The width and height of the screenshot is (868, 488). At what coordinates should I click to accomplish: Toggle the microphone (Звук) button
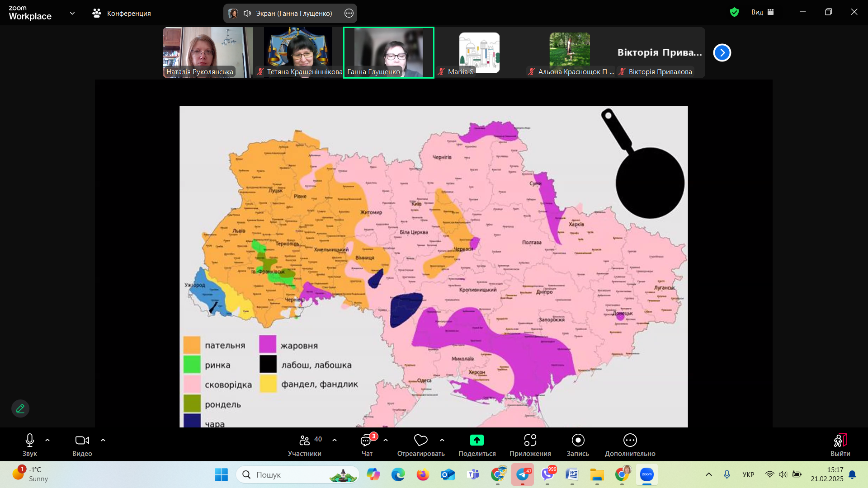coord(30,441)
